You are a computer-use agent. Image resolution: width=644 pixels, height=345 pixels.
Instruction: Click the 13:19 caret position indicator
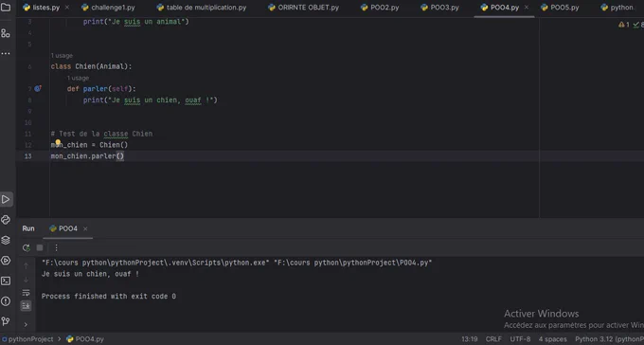pos(470,339)
